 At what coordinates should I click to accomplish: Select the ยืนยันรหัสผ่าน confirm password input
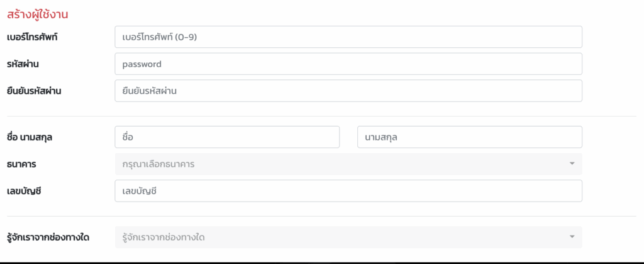[x=348, y=91]
